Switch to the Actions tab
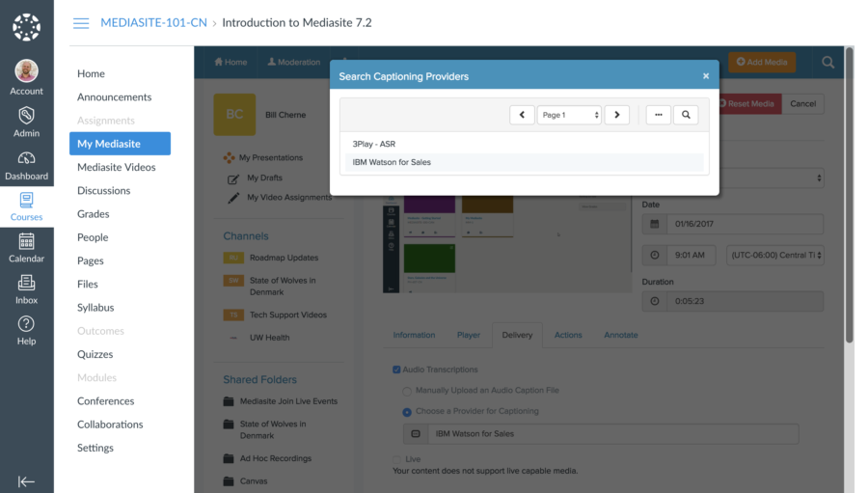The height and width of the screenshot is (493, 868). 568,335
